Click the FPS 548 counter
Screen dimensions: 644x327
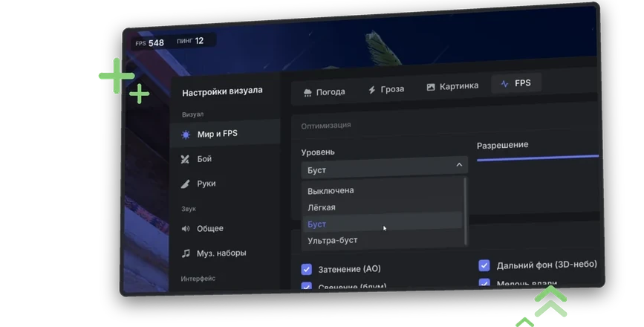[150, 42]
